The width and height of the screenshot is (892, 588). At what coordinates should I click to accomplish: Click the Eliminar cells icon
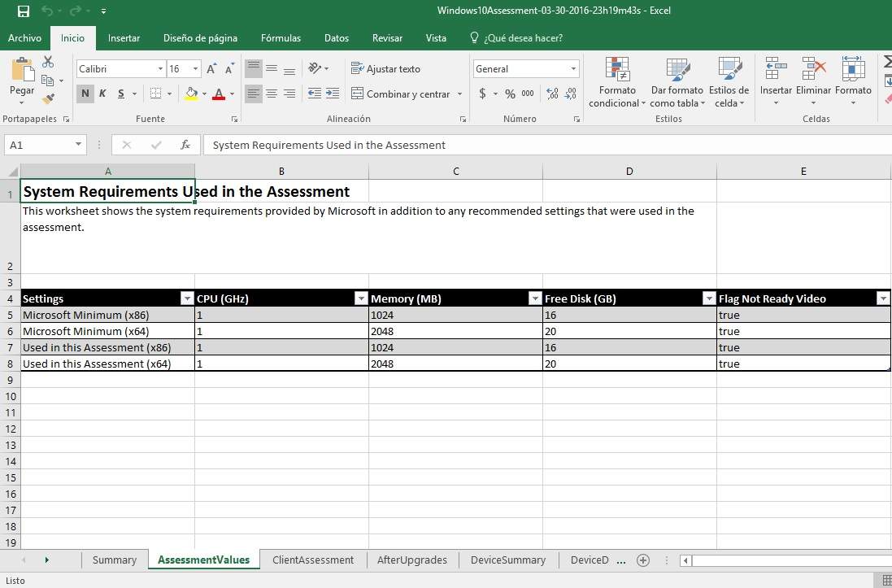(813, 82)
